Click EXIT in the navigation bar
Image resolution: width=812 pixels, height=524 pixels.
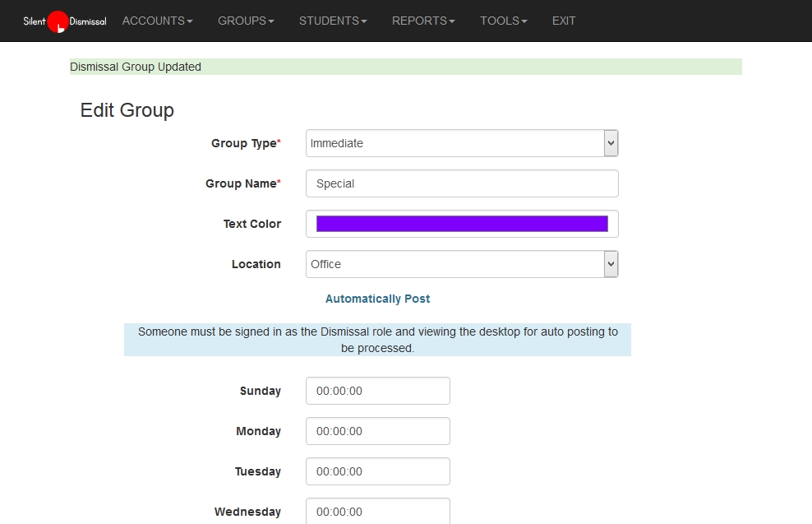point(564,21)
